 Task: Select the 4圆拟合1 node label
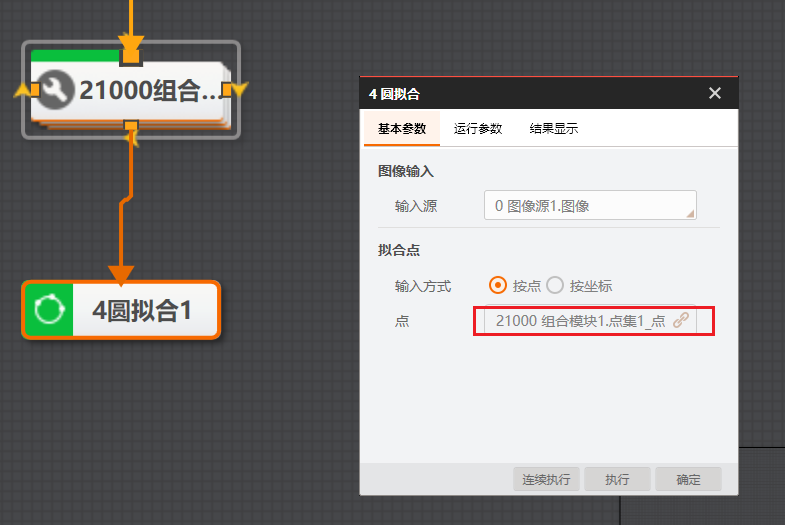point(142,311)
